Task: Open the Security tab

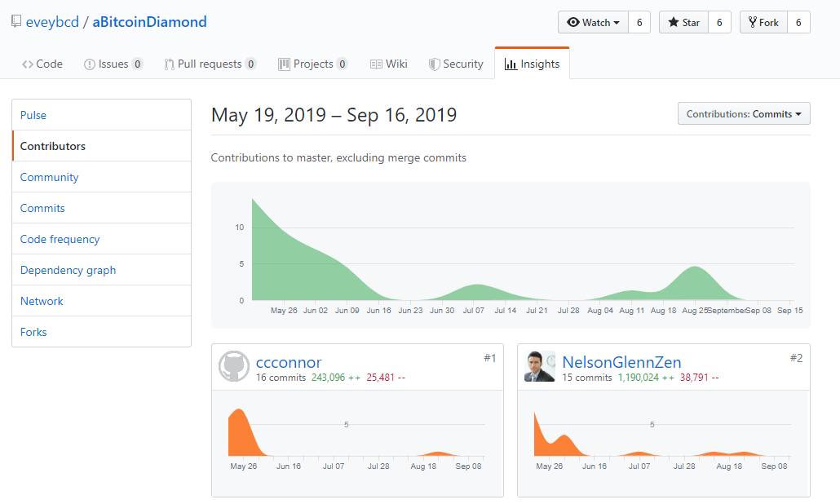Action: point(456,64)
